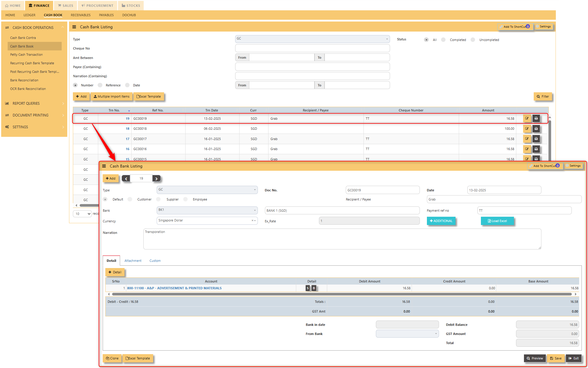Select All status radio button
The height and width of the screenshot is (368, 588).
pyautogui.click(x=426, y=40)
